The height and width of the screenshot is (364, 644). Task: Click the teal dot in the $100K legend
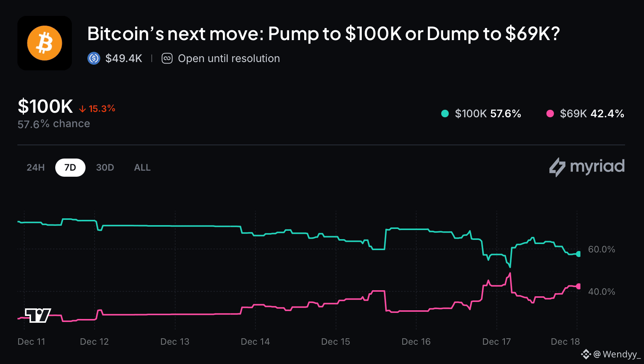[444, 113]
